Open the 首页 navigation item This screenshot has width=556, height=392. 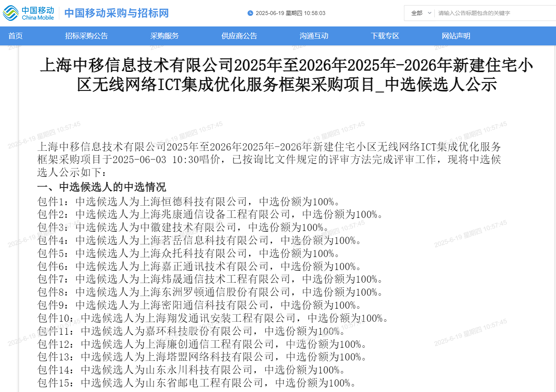point(15,36)
